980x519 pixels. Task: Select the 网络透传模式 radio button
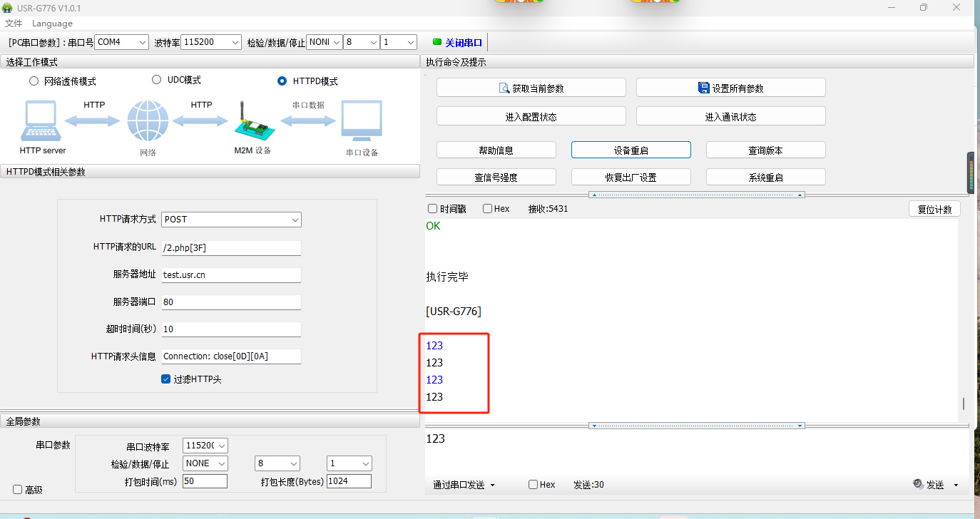coord(34,81)
